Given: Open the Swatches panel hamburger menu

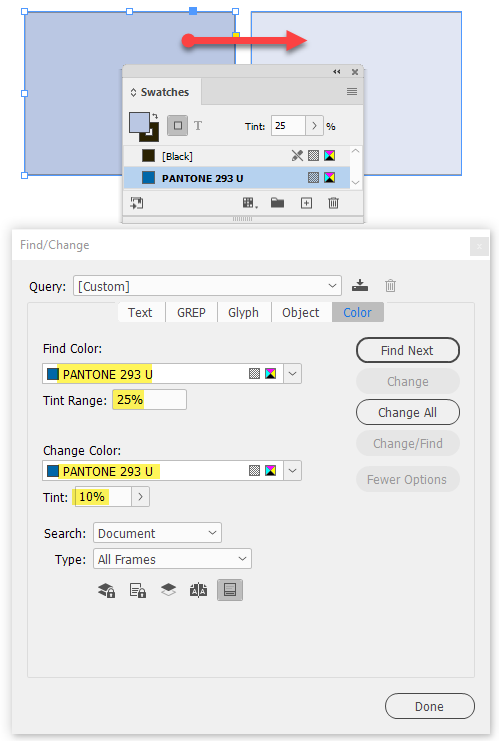Looking at the screenshot, I should coord(352,92).
